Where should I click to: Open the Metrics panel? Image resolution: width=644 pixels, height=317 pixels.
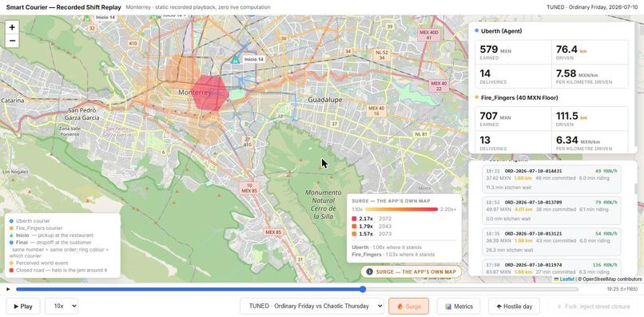tap(459, 307)
